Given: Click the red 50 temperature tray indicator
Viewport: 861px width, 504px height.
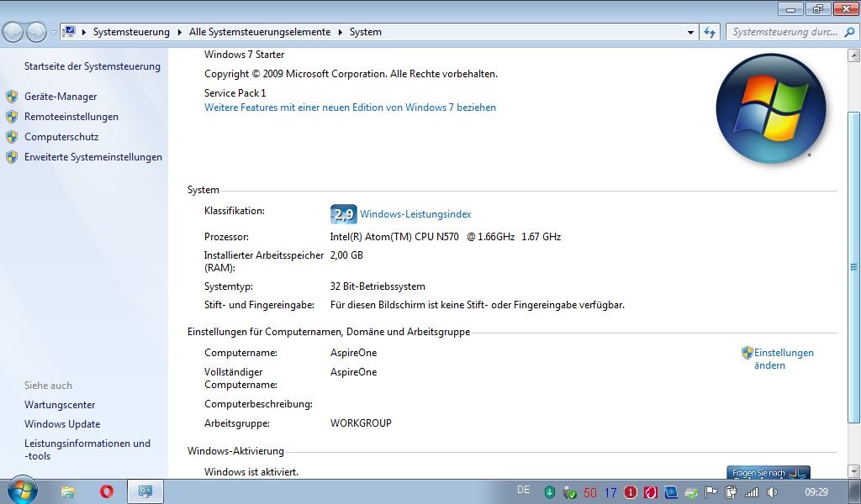Looking at the screenshot, I should [590, 492].
